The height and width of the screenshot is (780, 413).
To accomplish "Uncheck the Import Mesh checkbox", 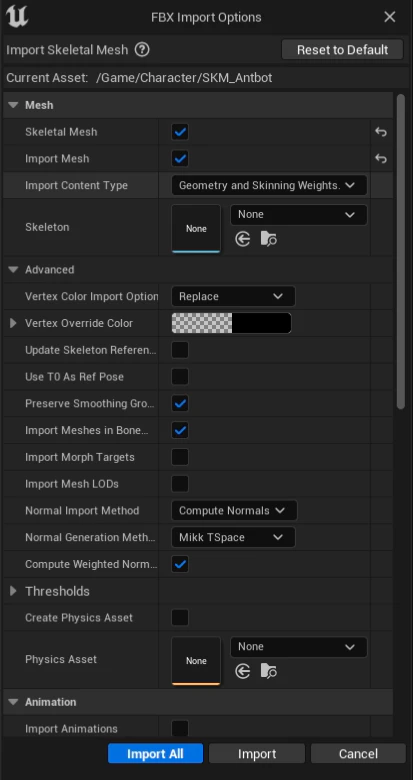I will click(180, 159).
